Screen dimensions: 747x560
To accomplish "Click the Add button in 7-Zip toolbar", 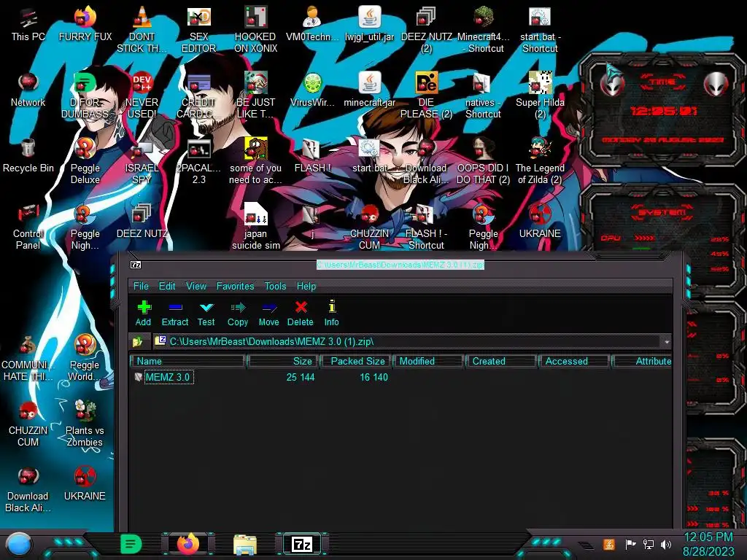I will click(x=144, y=314).
